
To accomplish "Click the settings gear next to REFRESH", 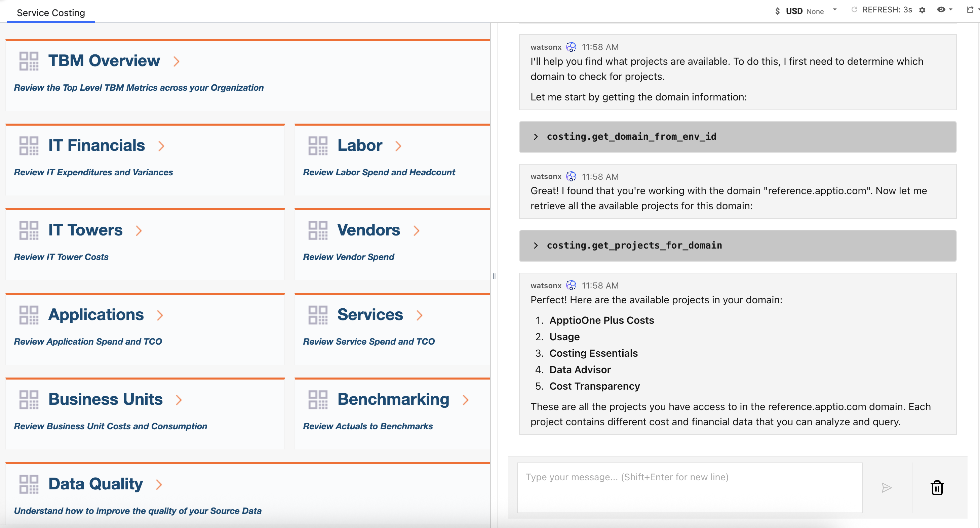I will [922, 10].
